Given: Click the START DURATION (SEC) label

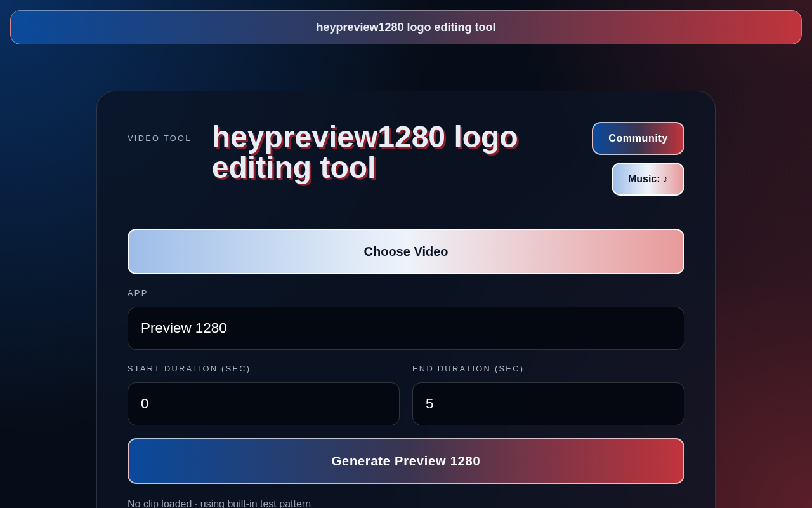Looking at the screenshot, I should click(x=189, y=369).
